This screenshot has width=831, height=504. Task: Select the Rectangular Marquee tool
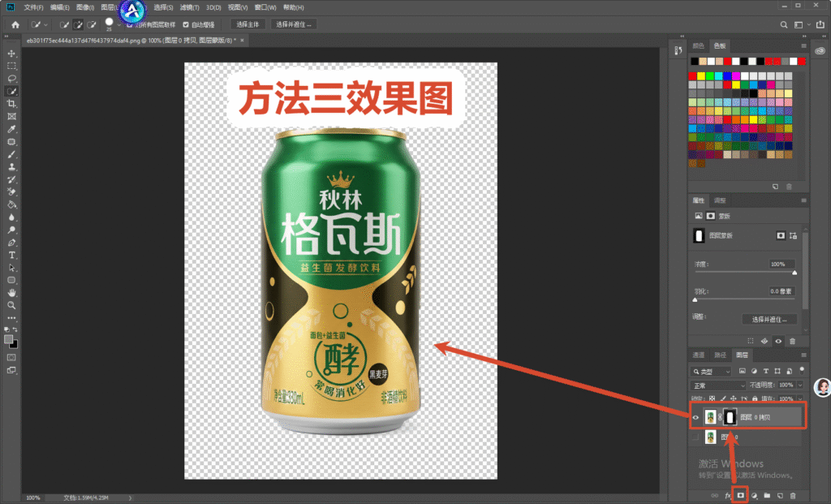point(11,67)
